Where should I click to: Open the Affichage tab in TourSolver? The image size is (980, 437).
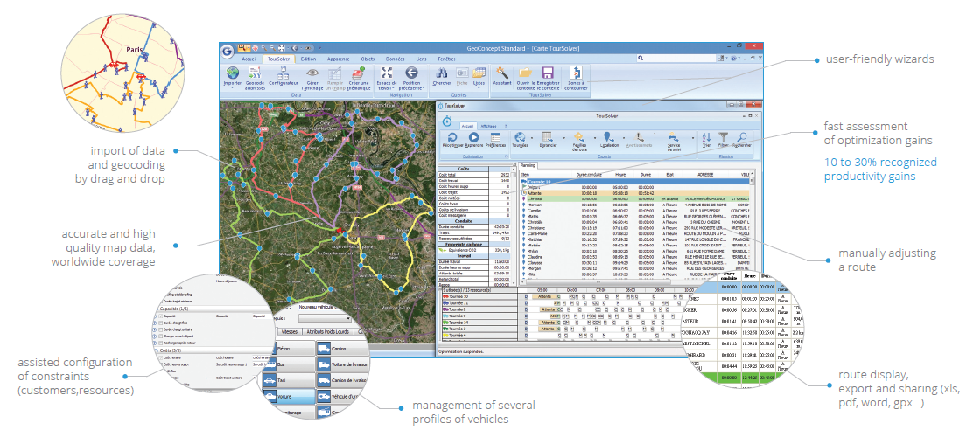click(x=489, y=126)
